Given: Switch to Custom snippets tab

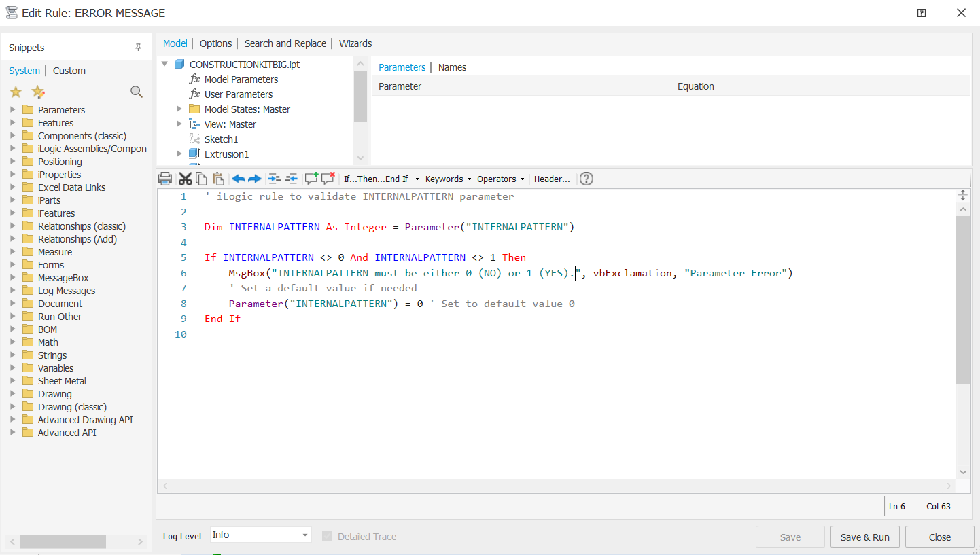Looking at the screenshot, I should pos(69,71).
